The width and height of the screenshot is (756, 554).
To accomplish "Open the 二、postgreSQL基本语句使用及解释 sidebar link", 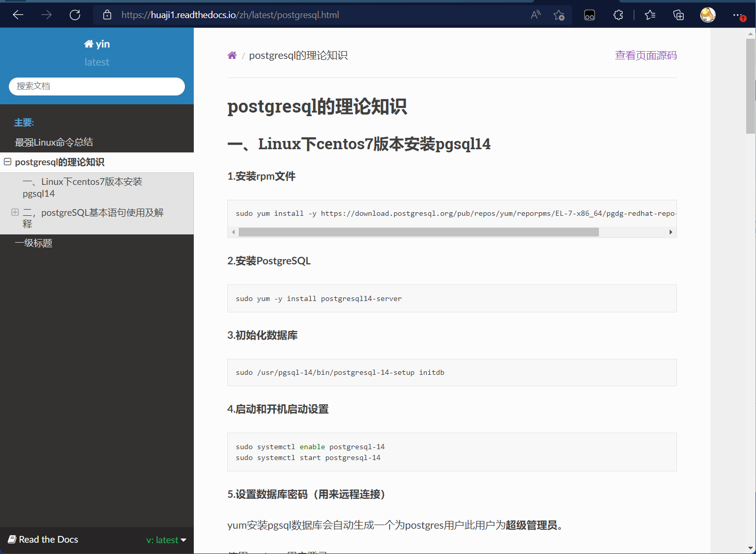I will tap(93, 218).
